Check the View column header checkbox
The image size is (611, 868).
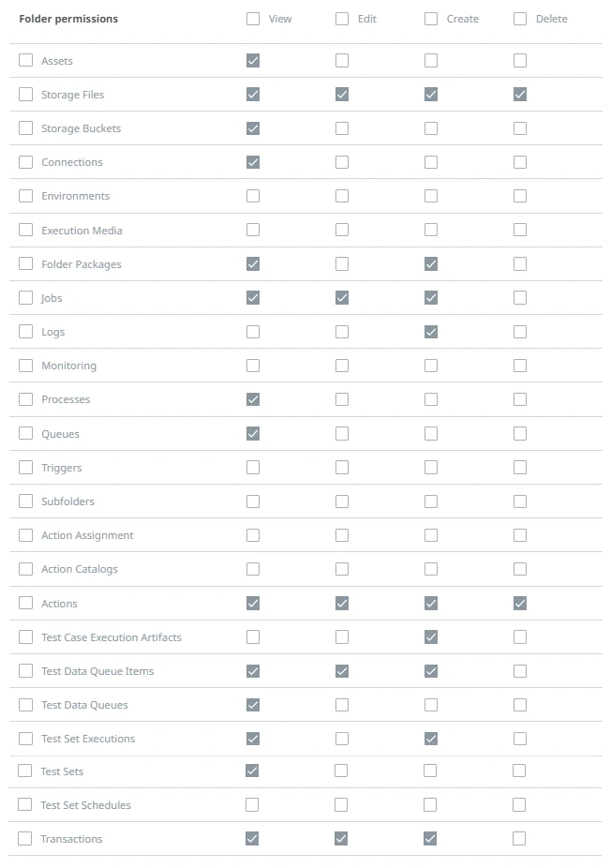tap(253, 19)
